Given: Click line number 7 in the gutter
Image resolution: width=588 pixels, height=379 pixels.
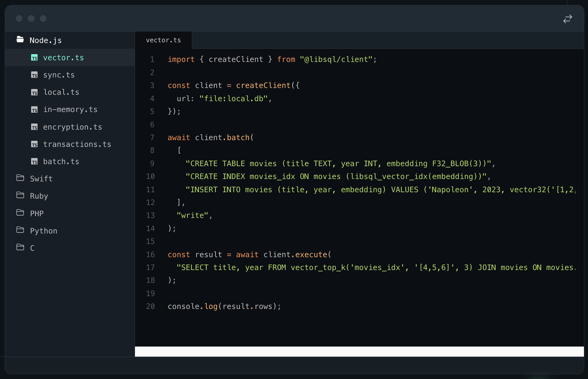Looking at the screenshot, I should 152,138.
